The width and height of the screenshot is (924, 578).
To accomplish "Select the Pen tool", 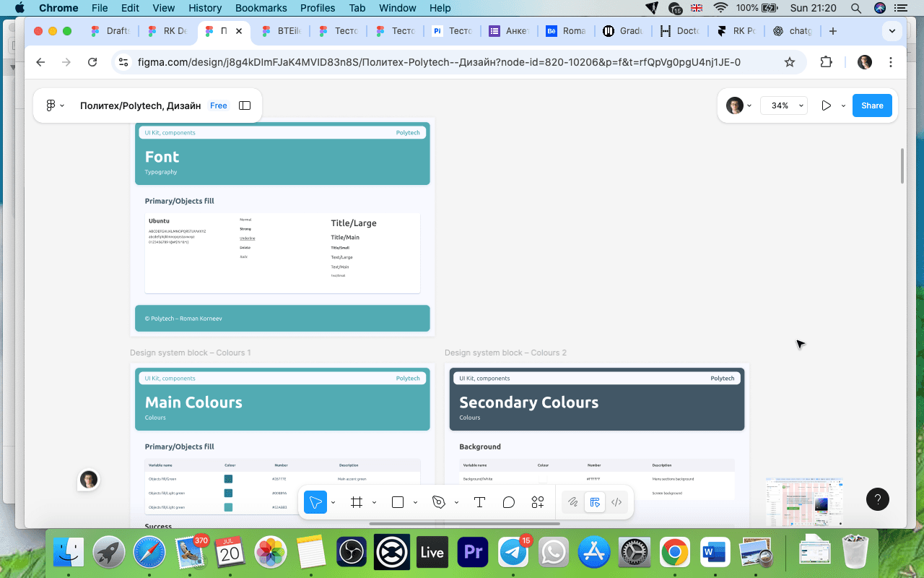I will 439,502.
